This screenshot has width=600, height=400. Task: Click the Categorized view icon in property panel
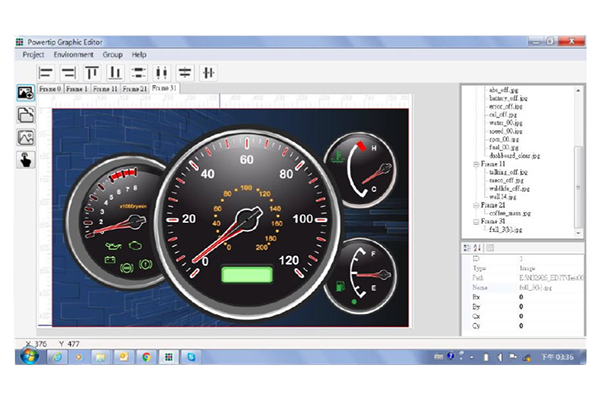coord(467,248)
